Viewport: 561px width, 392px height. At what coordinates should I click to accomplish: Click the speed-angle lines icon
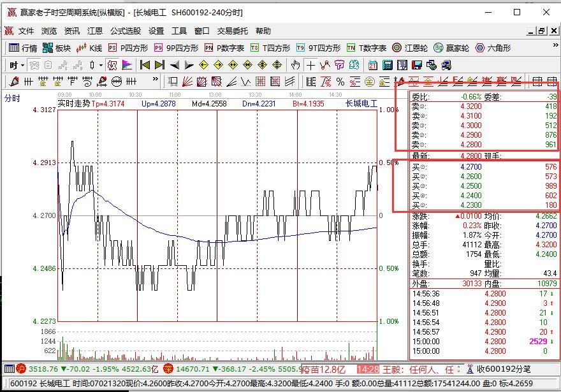[231, 82]
